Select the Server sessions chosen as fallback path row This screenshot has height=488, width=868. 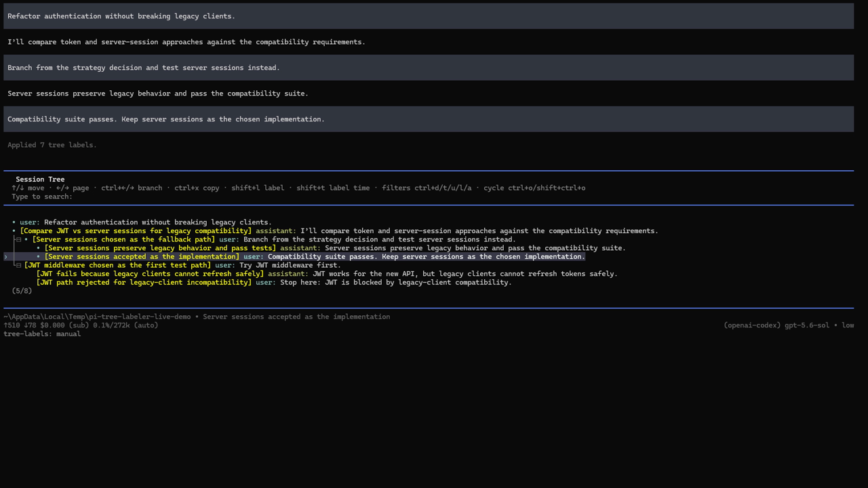pyautogui.click(x=270, y=239)
